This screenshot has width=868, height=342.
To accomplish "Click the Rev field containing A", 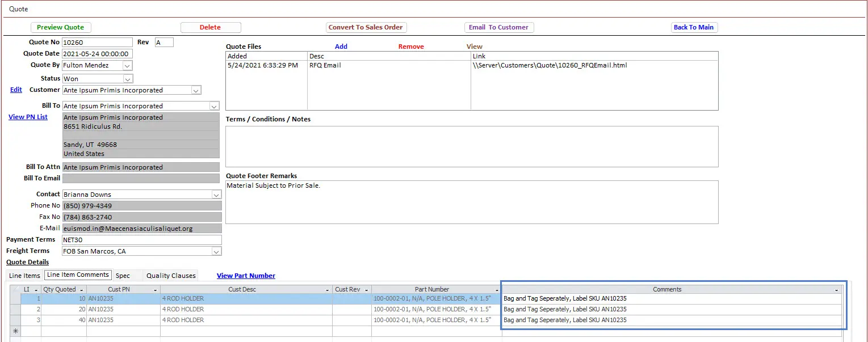I will (x=164, y=43).
